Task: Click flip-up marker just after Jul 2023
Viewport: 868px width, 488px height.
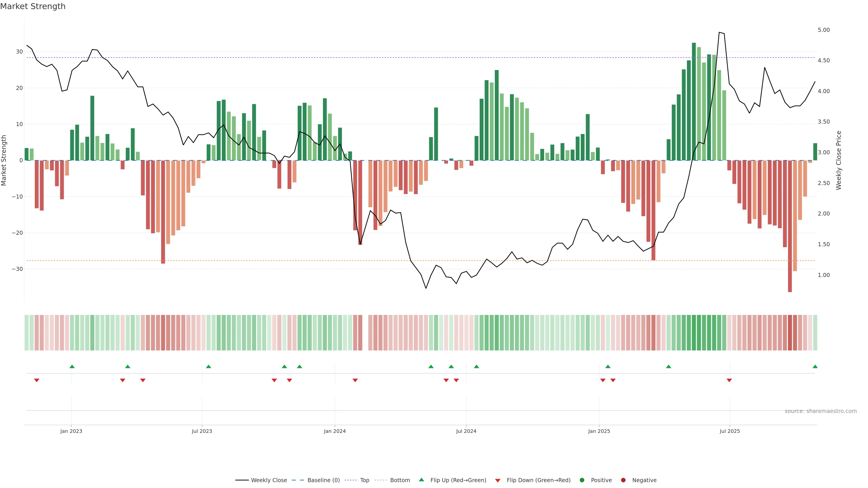Action: click(209, 366)
